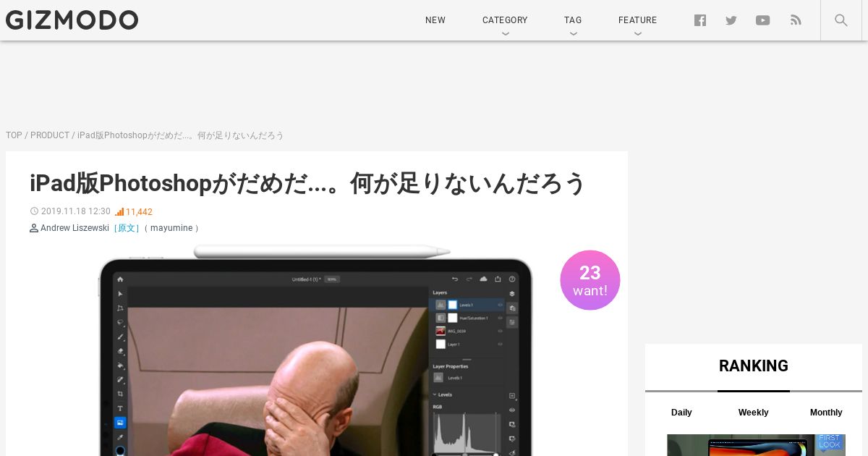Expand the CATEGORY menu
868x456 pixels.
coord(505,20)
